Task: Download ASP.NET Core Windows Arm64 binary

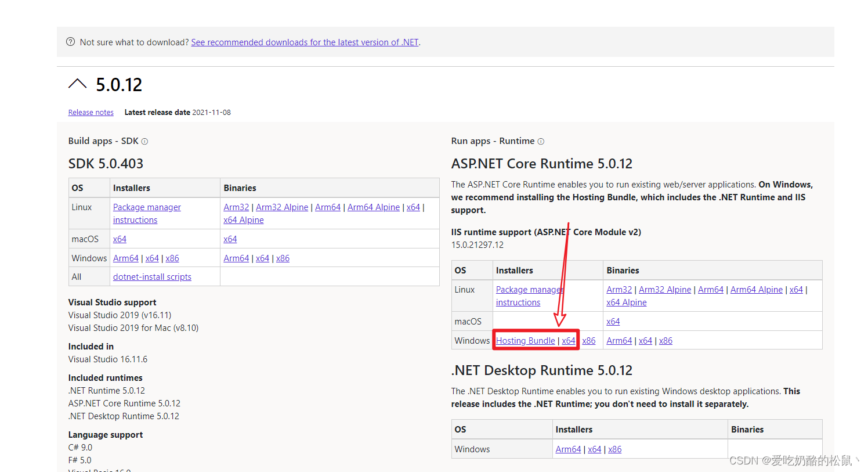Action: [x=619, y=341]
